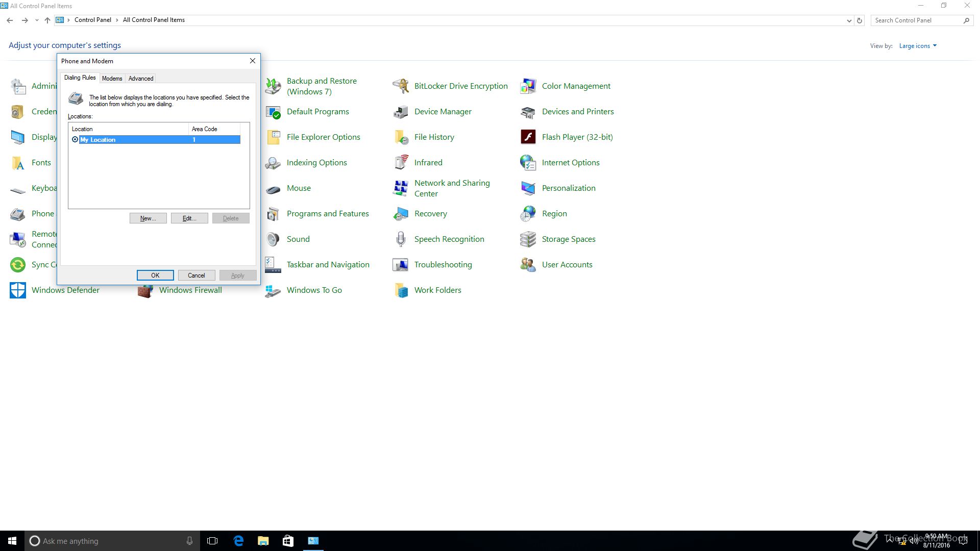Open Indexing Options icon
The image size is (980, 551).
273,163
